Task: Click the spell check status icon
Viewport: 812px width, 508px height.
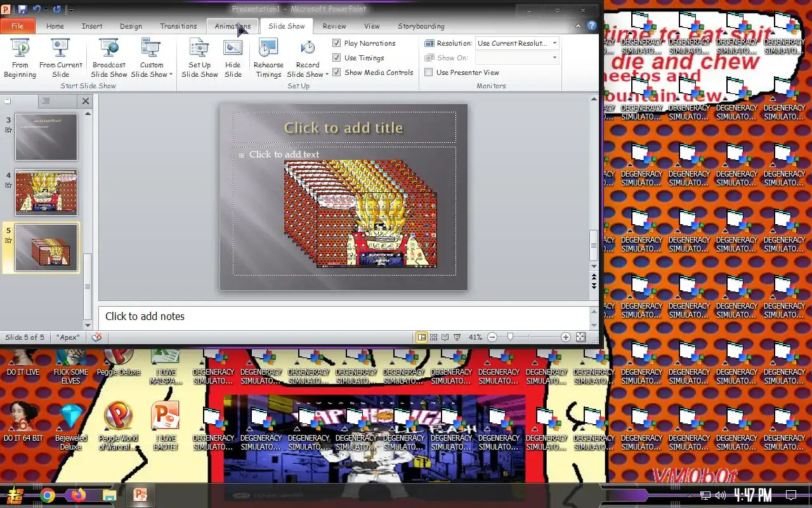Action: coord(96,337)
